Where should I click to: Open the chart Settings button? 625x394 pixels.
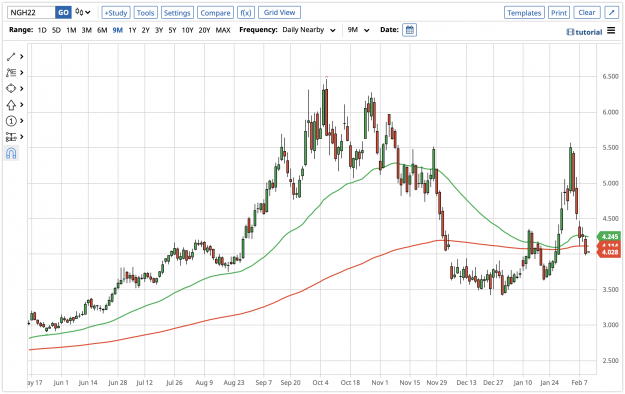pyautogui.click(x=177, y=13)
